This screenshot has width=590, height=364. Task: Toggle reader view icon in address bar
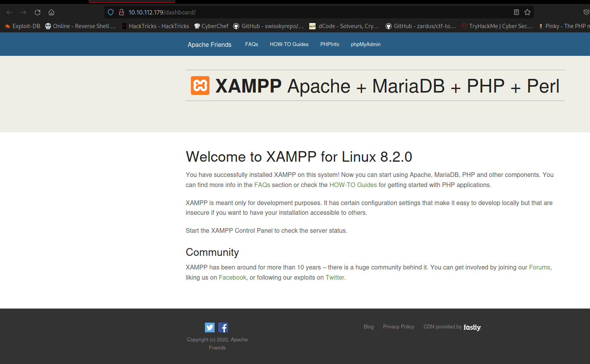pos(516,12)
